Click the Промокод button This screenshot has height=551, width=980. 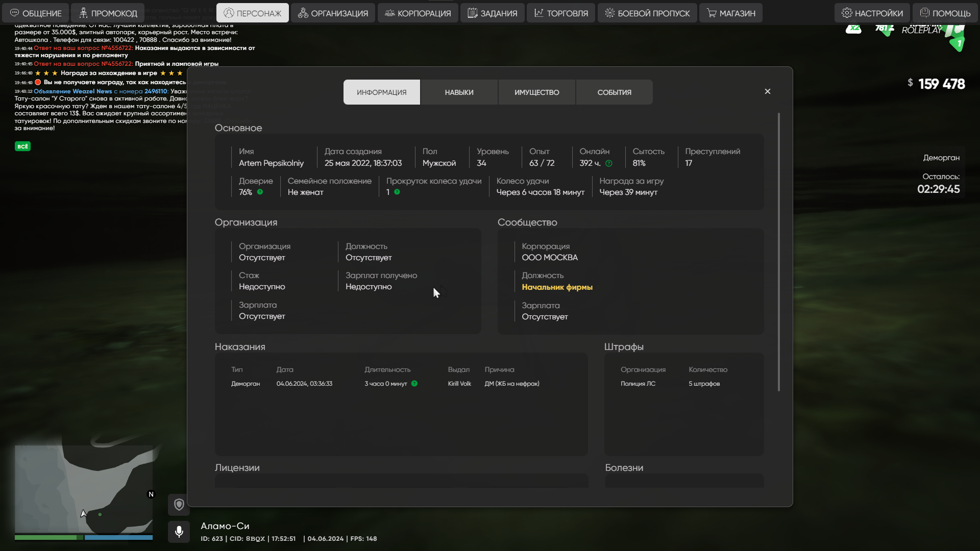pos(107,13)
